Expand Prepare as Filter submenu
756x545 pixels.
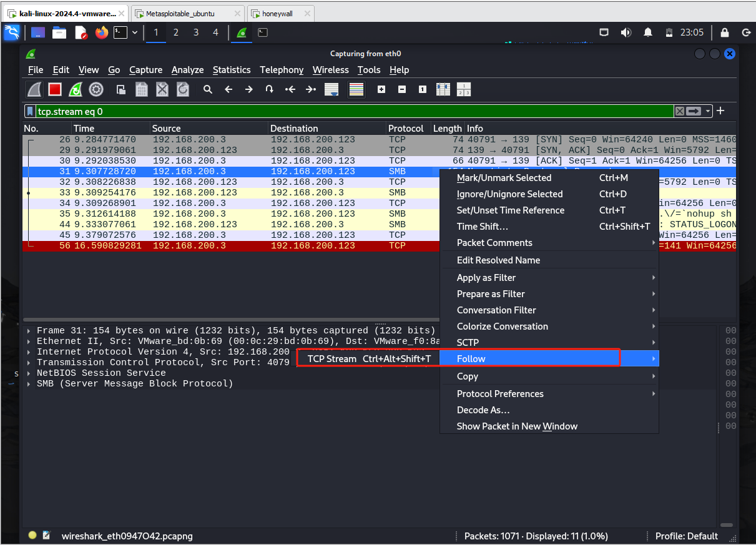point(549,294)
